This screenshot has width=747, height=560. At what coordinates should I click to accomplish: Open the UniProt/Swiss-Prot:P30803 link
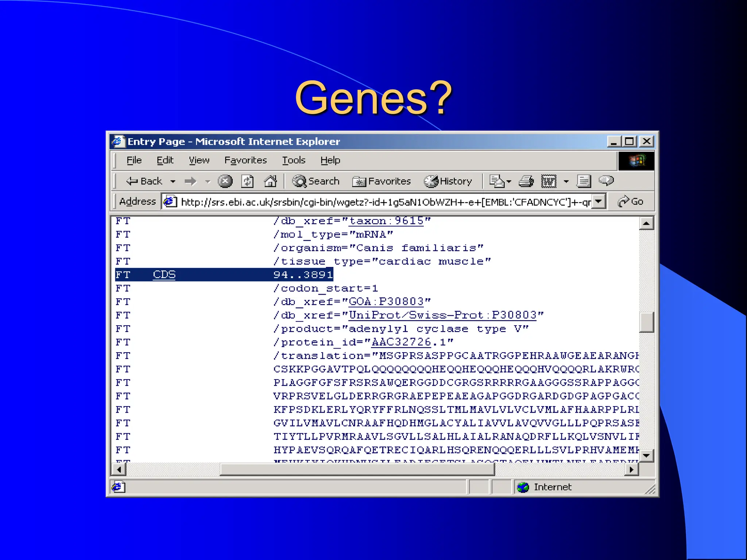coord(442,315)
